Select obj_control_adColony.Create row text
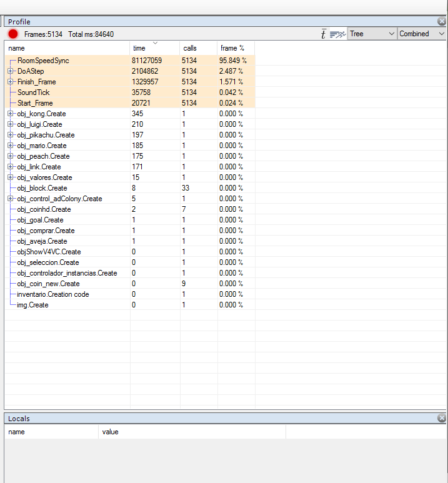This screenshot has height=483, width=448. point(60,199)
